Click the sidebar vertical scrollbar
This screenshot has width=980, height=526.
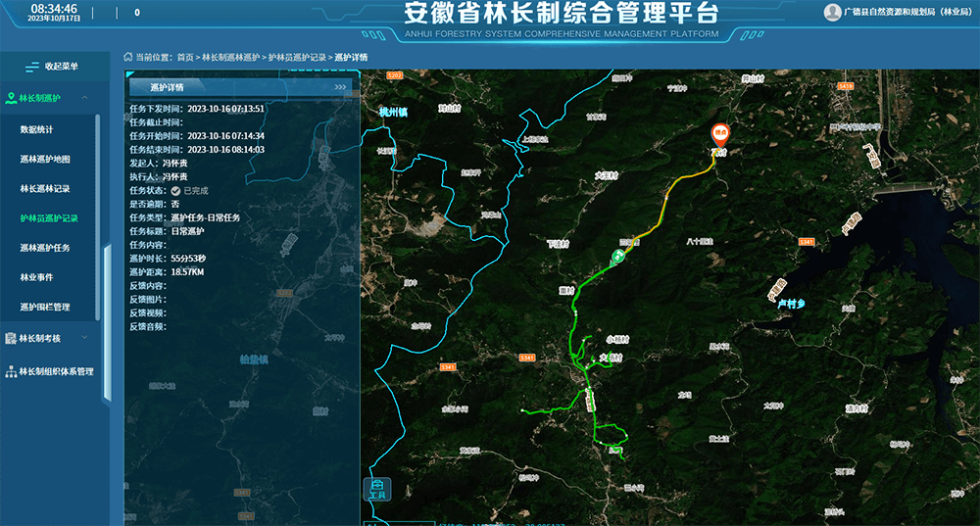click(97, 215)
